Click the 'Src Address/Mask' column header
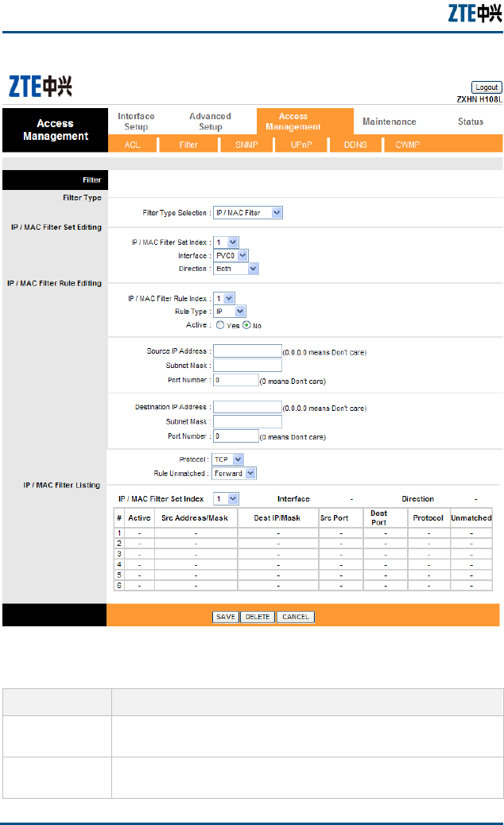The width and height of the screenshot is (504, 825). (195, 517)
